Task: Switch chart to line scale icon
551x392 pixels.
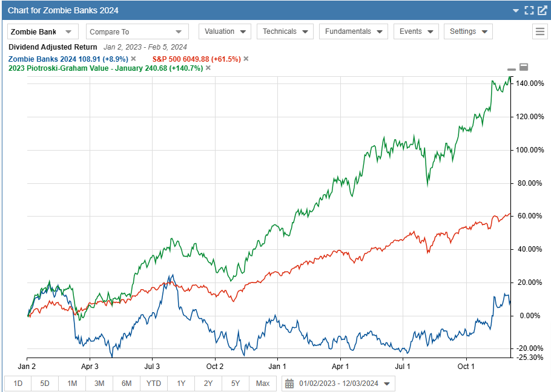Action: [x=510, y=68]
